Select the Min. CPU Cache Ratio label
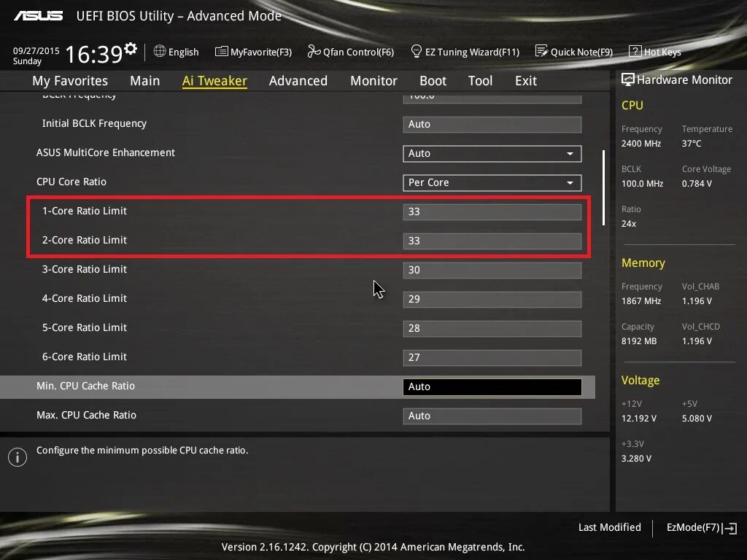This screenshot has height=560, width=747. coord(86,386)
